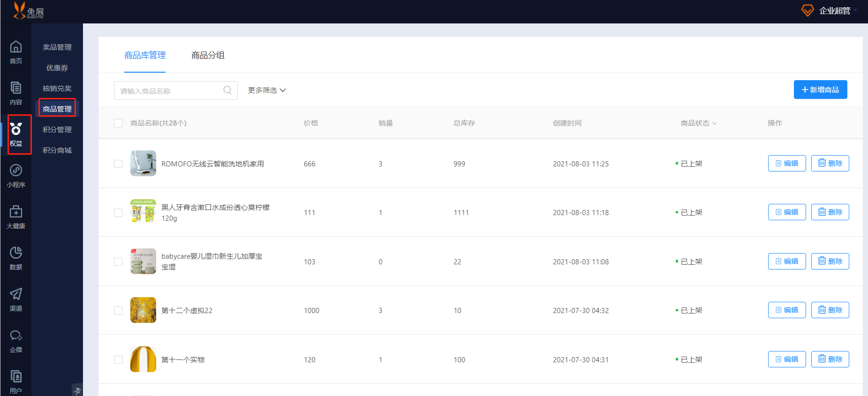This screenshot has height=396, width=868.
Task: Focus the 请输入商品名称 search field
Action: (176, 90)
